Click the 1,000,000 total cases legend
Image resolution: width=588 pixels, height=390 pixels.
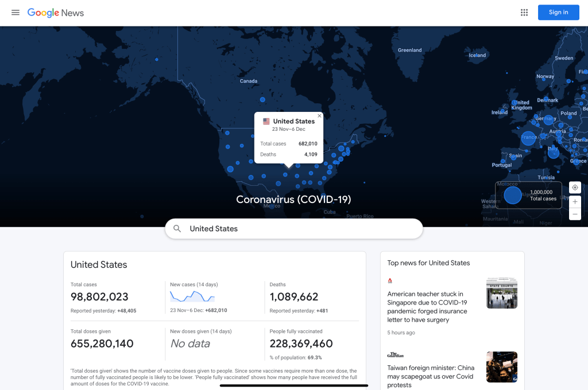[528, 195]
